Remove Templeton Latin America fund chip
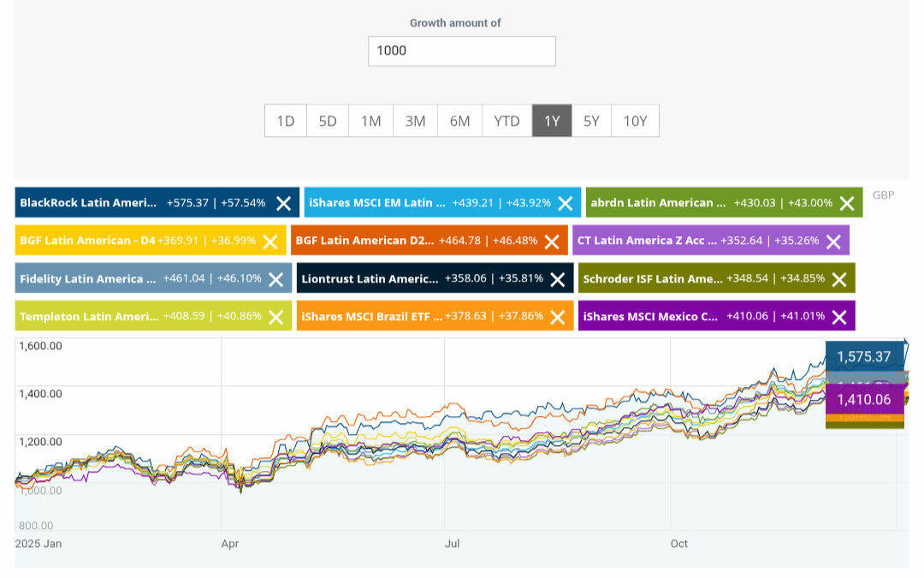Screen dimensions: 924x578 (x=275, y=317)
